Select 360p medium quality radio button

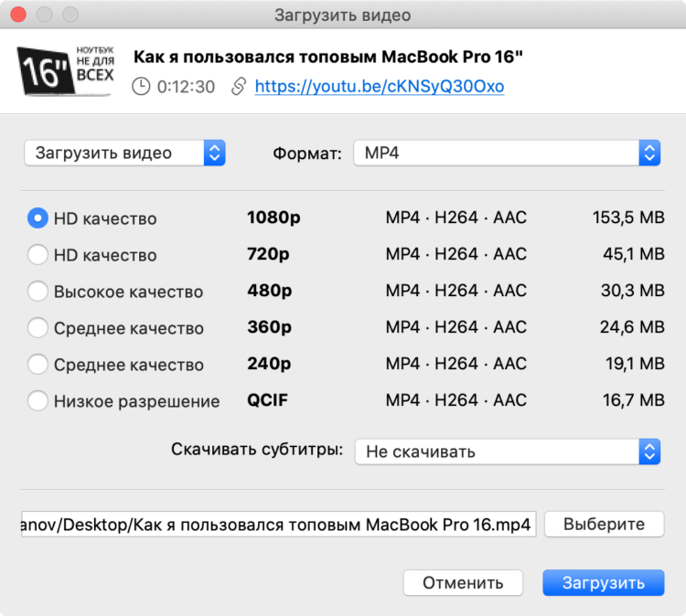pyautogui.click(x=38, y=327)
